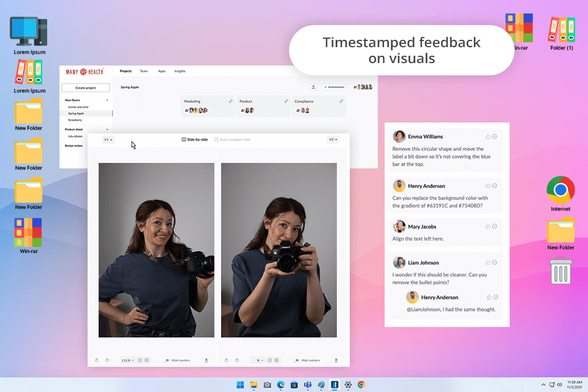Screen dimensions: 588x392
Task: Like Henry Anderson's background color comment
Action: (488, 186)
